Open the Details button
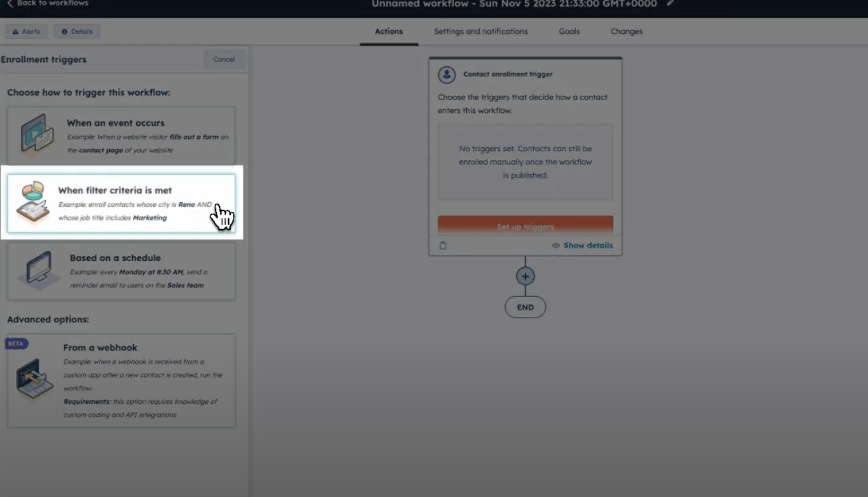 coord(77,31)
